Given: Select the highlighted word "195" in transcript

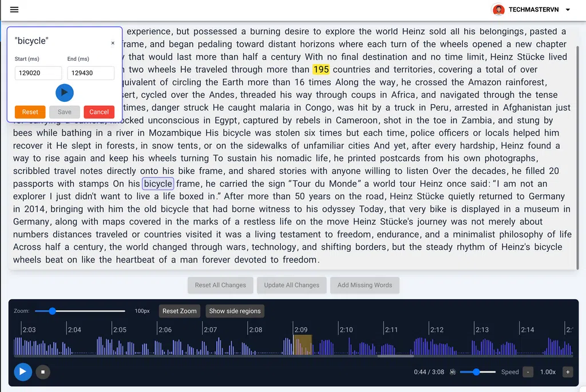Looking at the screenshot, I should (321, 69).
